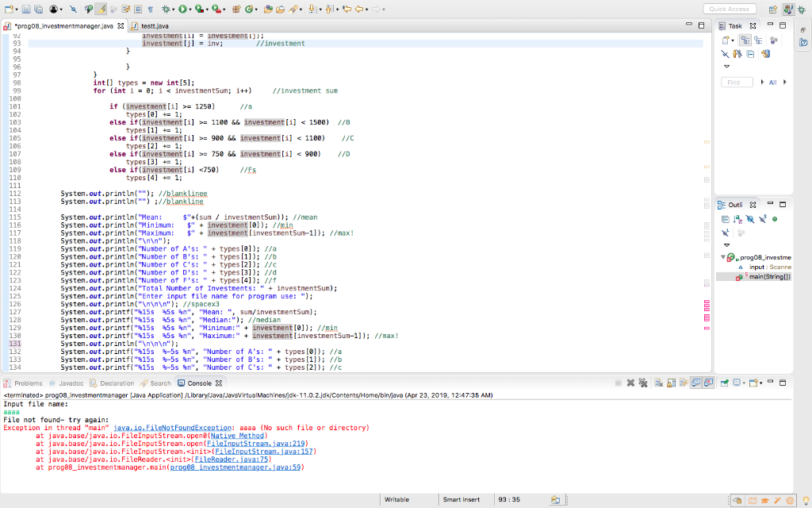The image size is (812, 508).
Task: Click the Debug bug icon
Action: point(166,10)
